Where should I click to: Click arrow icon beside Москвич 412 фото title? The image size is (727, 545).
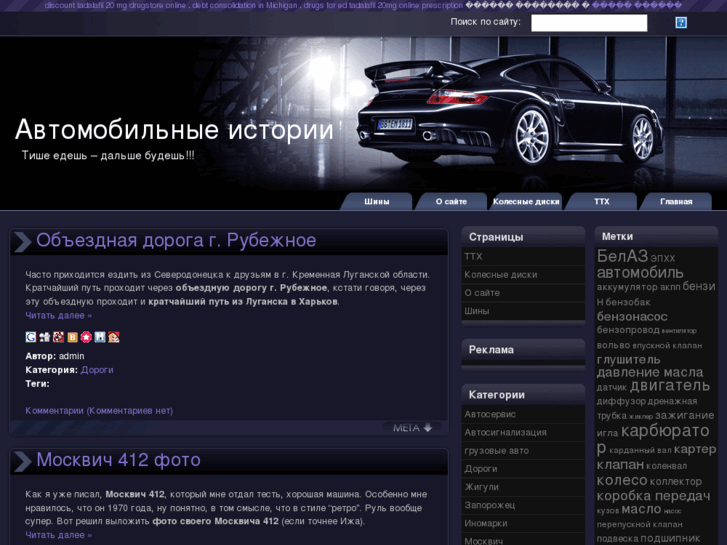click(x=22, y=461)
